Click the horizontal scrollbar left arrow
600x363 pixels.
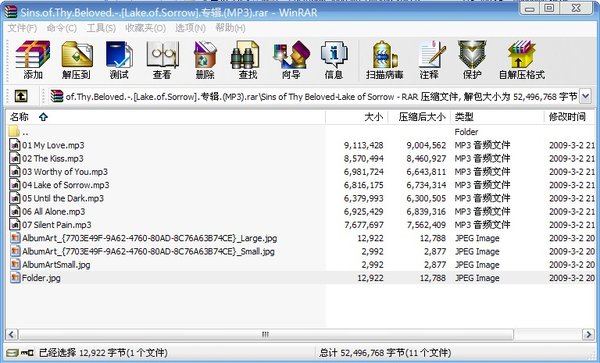pyautogui.click(x=11, y=334)
